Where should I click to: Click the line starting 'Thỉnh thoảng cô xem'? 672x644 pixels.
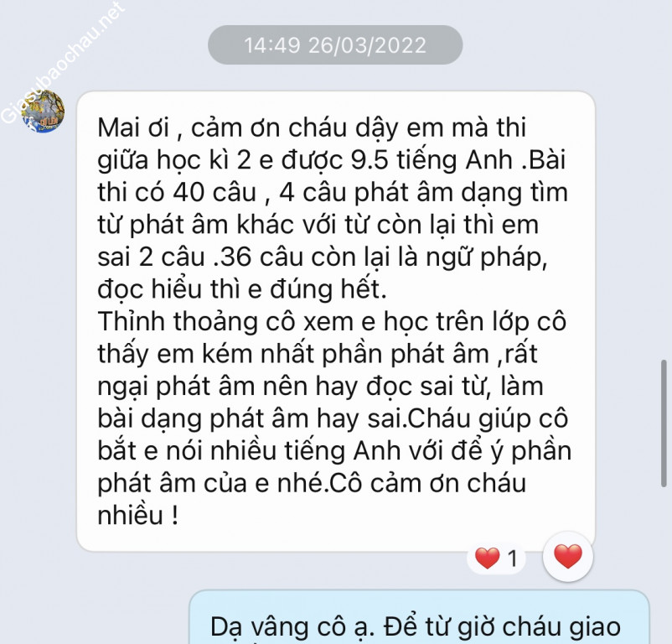[332, 321]
